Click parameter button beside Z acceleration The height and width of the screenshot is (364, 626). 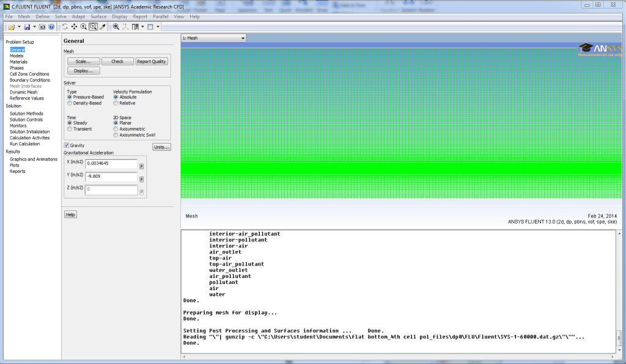[141, 192]
